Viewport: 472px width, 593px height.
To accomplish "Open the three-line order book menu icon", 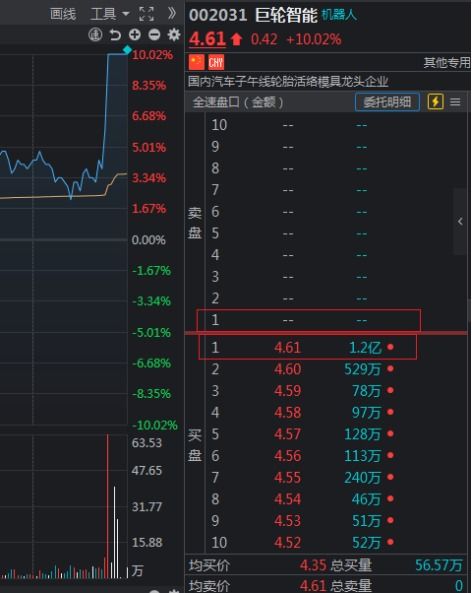I will (x=455, y=102).
